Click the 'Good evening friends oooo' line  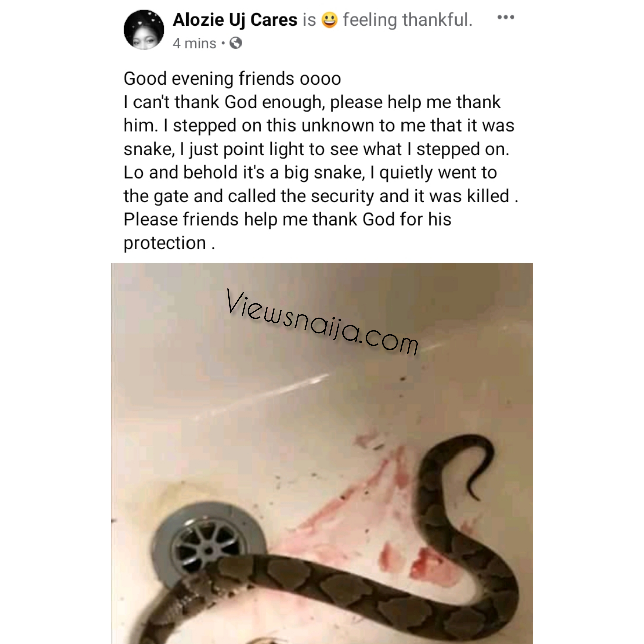[x=232, y=79]
